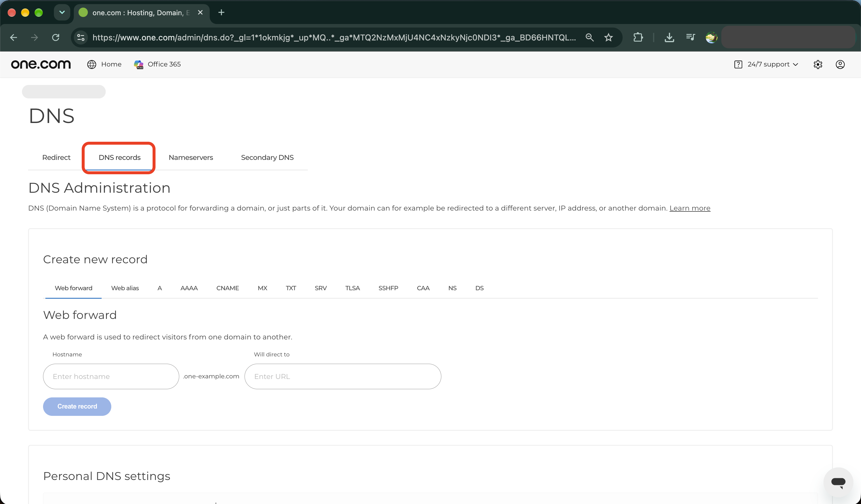Click the 24/7 support label
Image resolution: width=861 pixels, height=504 pixels.
pyautogui.click(x=768, y=64)
